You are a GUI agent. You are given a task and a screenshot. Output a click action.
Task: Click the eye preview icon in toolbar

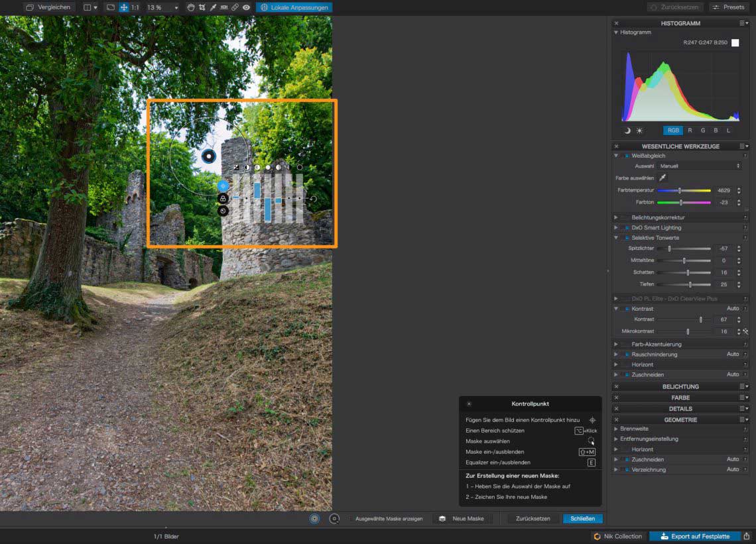[246, 7]
